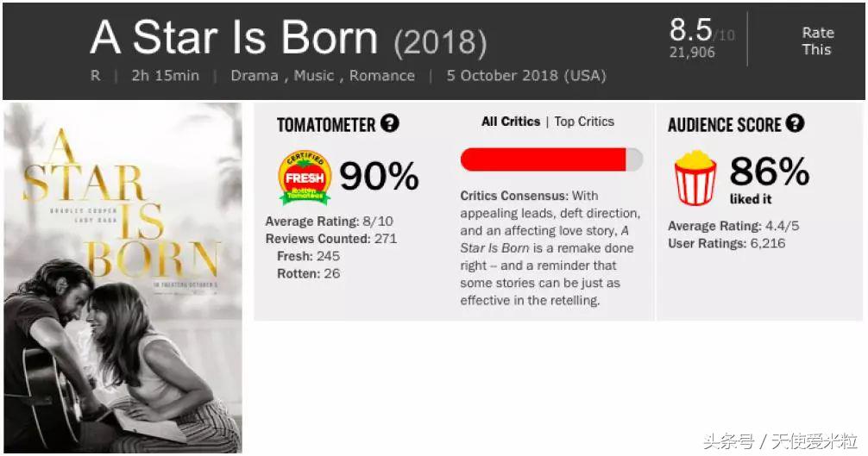The image size is (868, 456).
Task: Open the Romance genre link
Action: pos(382,75)
